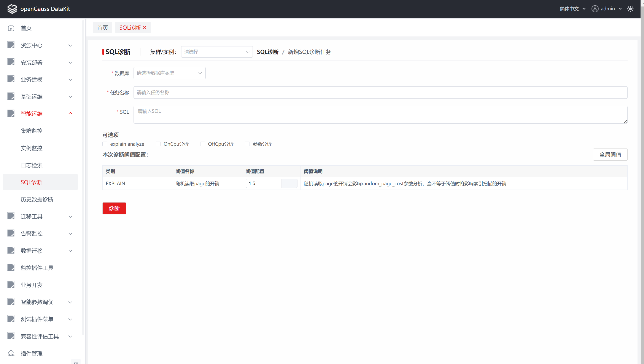Click the threshold stepper beside 1.5

coord(289,183)
